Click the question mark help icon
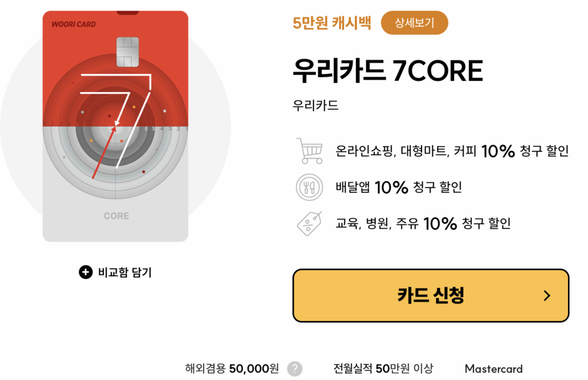The width and height of the screenshot is (588, 380). [295, 369]
